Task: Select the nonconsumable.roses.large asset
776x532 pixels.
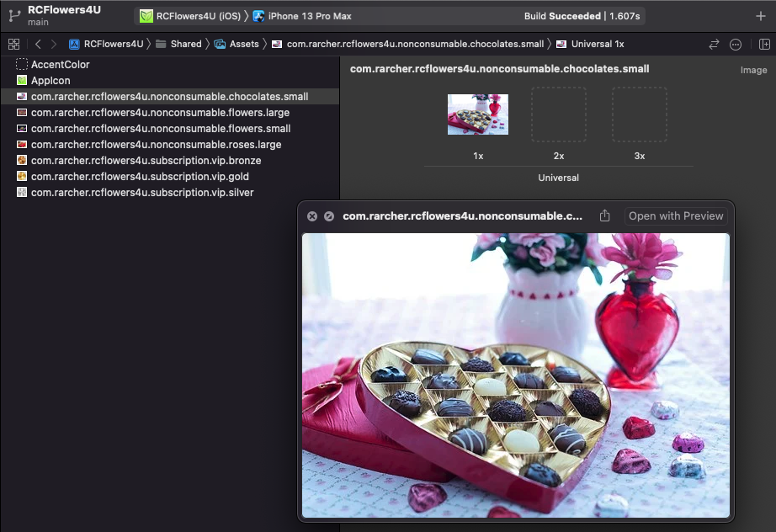Action: click(170, 145)
